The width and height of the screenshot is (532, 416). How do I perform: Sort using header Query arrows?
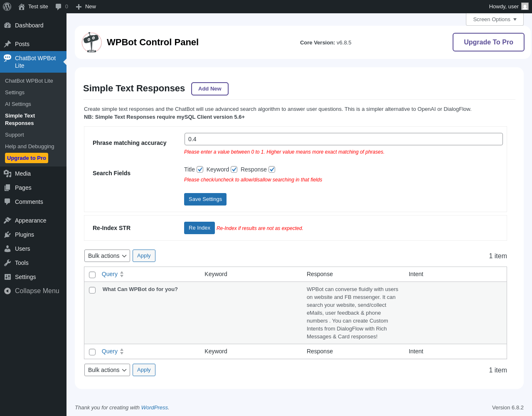tap(122, 274)
